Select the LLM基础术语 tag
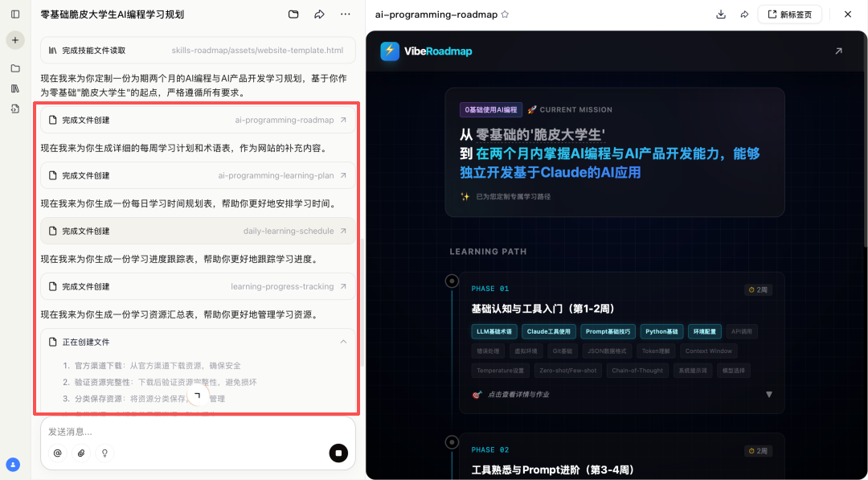This screenshot has height=480, width=868. [x=494, y=331]
